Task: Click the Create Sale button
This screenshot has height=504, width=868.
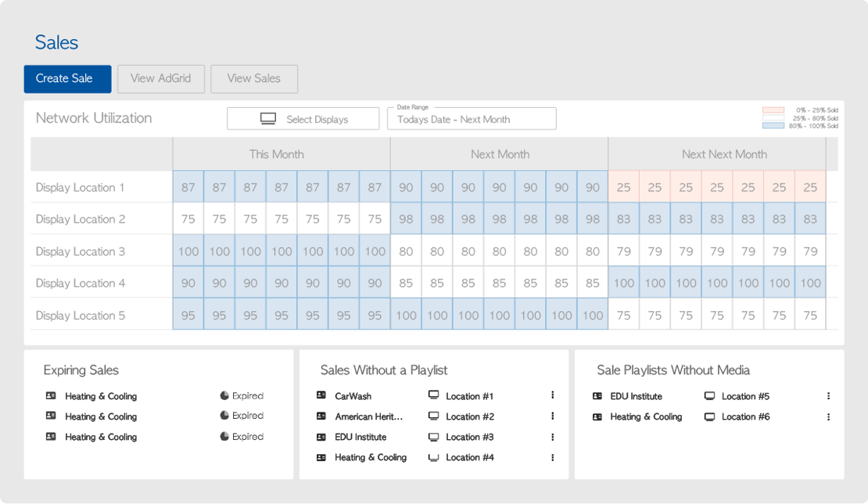Action: tap(67, 79)
